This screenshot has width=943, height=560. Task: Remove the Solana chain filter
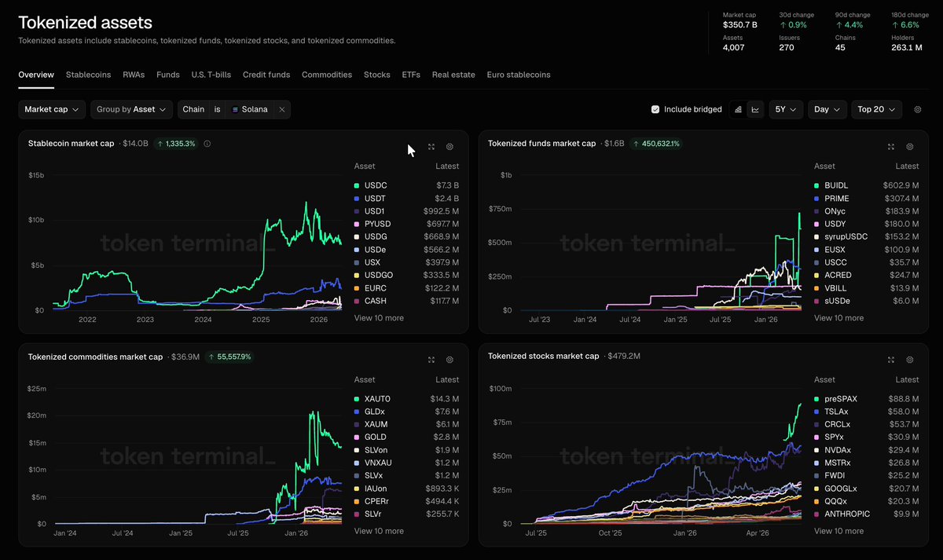pos(281,109)
